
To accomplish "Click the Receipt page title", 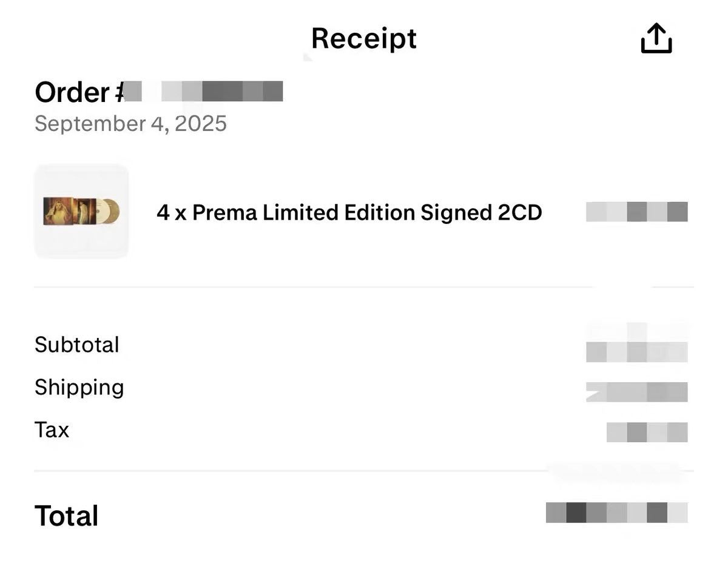I will point(364,39).
